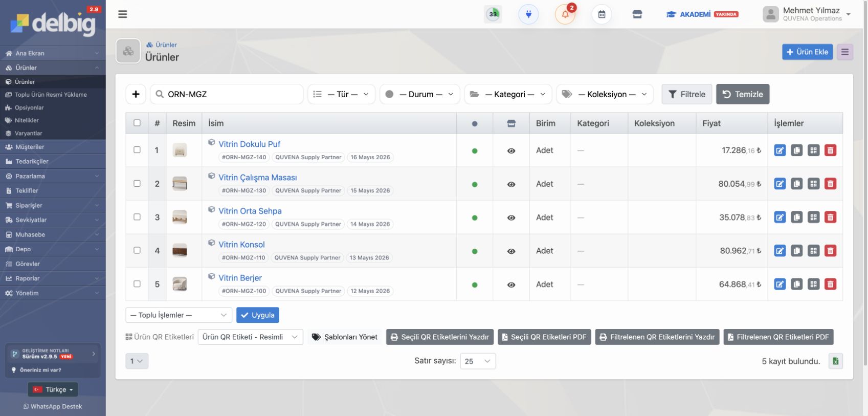Apply bulk action with Uygula button
868x416 pixels.
tap(258, 315)
